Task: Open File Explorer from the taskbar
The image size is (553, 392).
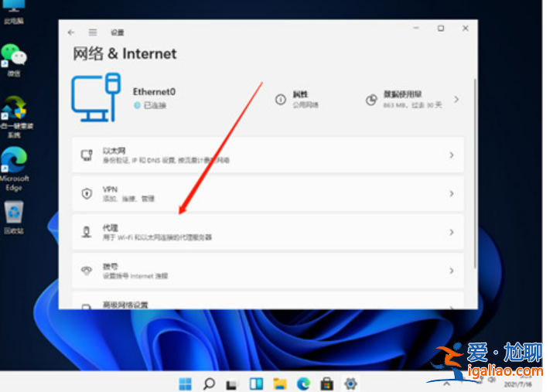Action: tap(280, 383)
